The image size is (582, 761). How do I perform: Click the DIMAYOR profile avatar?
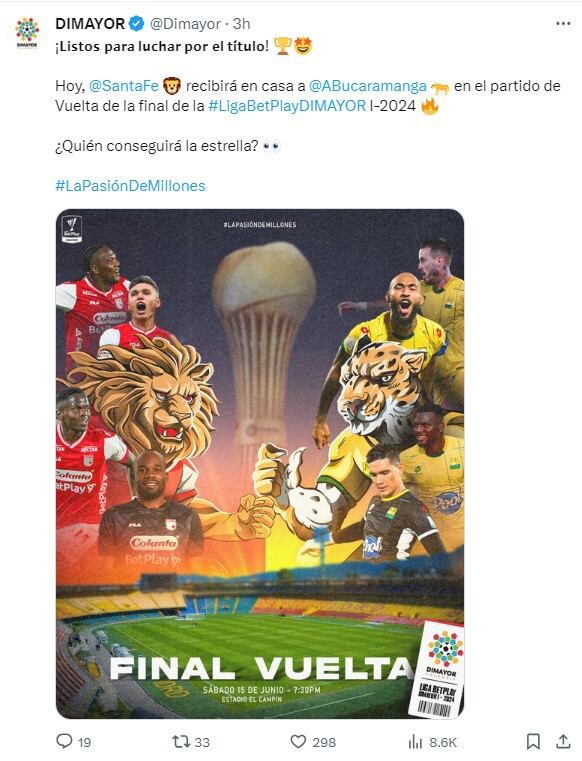tap(27, 32)
